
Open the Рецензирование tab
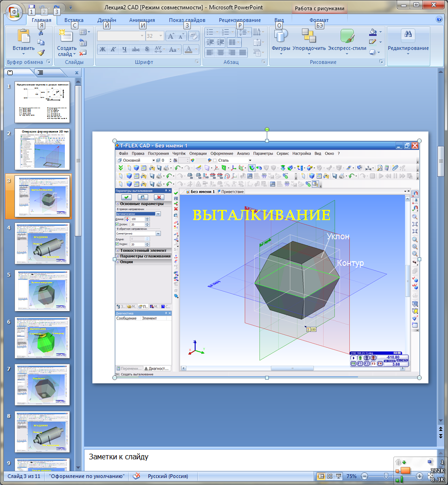click(240, 20)
